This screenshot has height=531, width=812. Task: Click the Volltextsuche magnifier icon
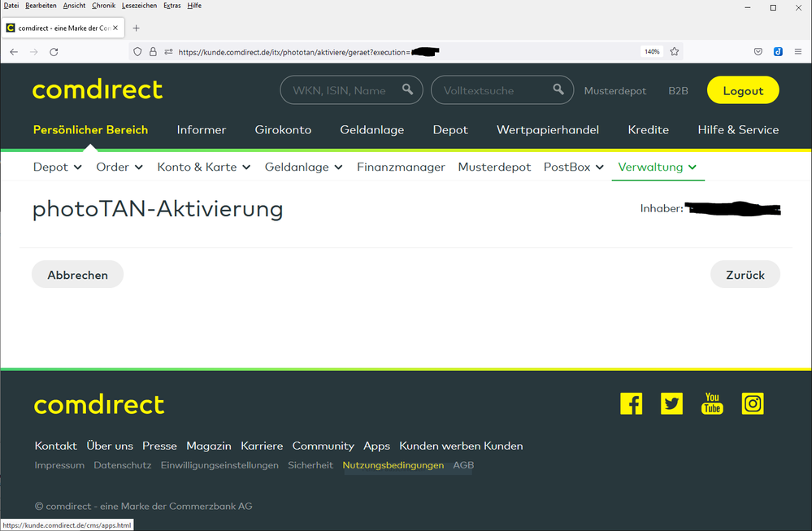(x=558, y=90)
